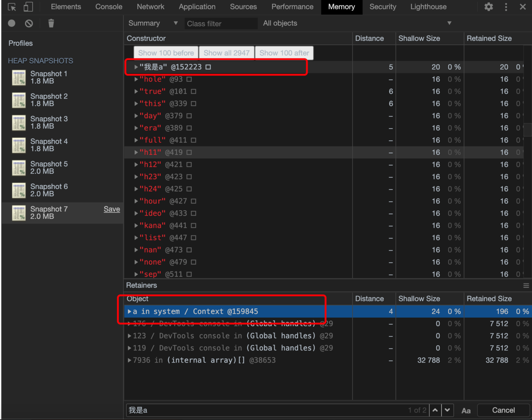Select Snapshot 1 thumbnail icon
532x420 pixels.
[x=19, y=78]
